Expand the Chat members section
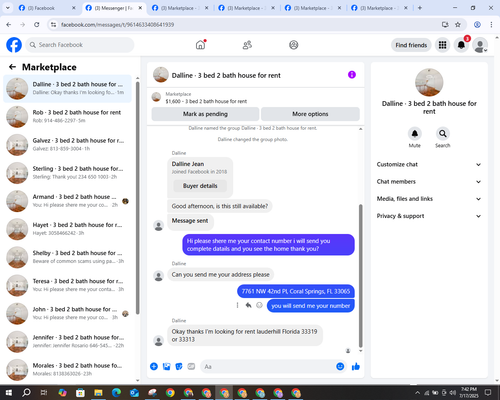Screen dimensions: 500x400 [x=429, y=182]
